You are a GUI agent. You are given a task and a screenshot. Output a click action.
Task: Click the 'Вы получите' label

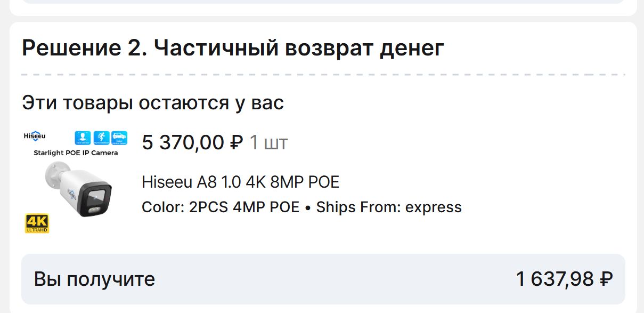coord(94,279)
